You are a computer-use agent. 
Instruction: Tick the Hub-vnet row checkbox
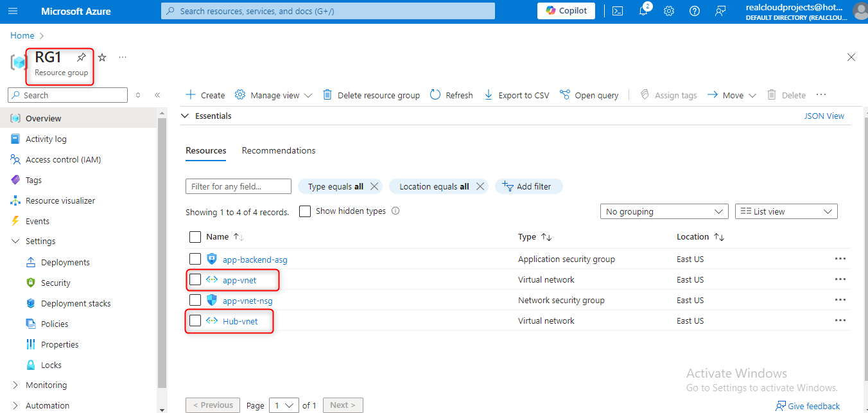pos(195,321)
